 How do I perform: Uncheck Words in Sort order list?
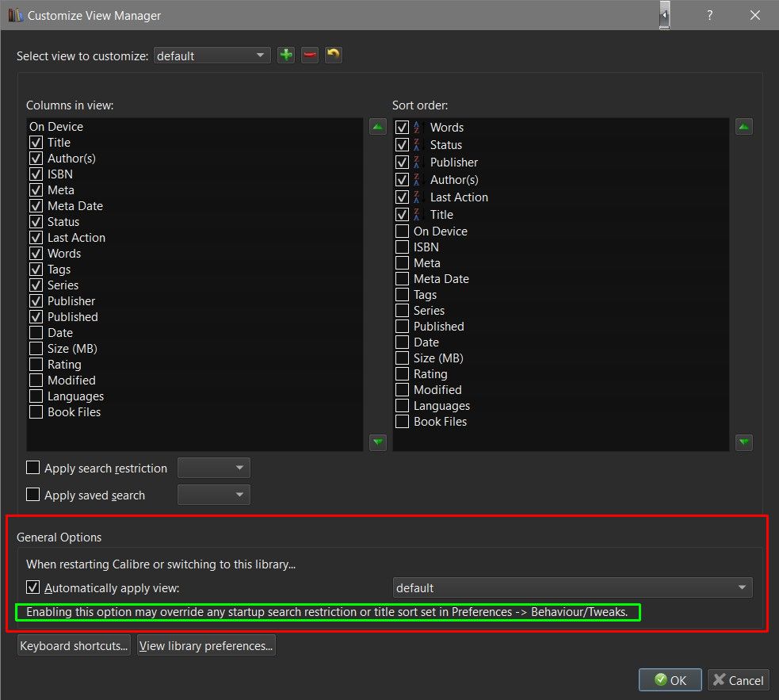click(402, 128)
